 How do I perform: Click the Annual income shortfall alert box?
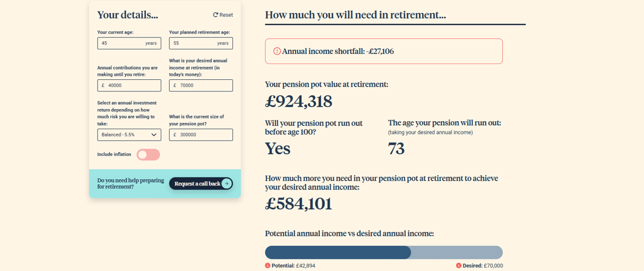click(x=383, y=51)
